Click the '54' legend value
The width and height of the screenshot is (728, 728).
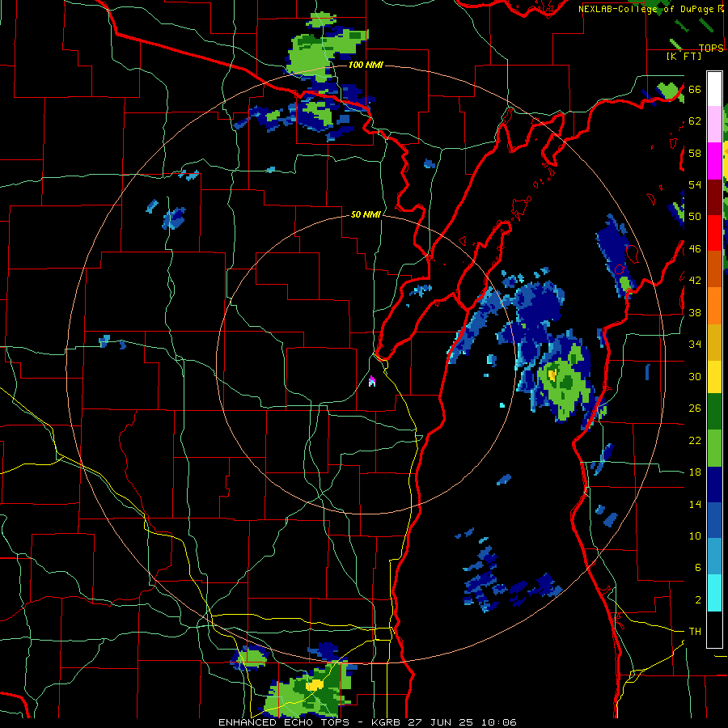coord(695,184)
